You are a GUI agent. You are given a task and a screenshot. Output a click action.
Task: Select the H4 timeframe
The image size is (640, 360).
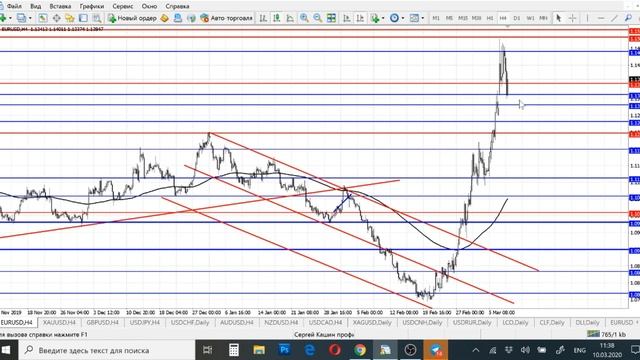pyautogui.click(x=503, y=18)
